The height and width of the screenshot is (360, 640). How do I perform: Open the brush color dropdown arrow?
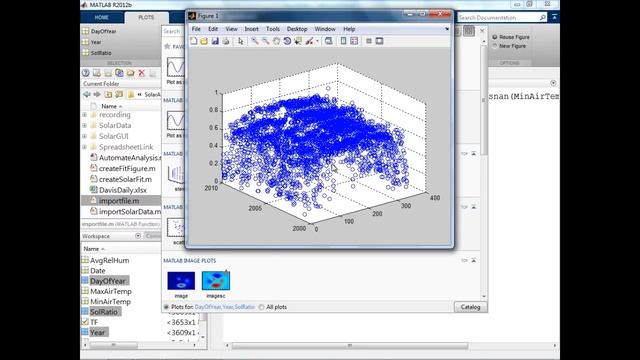(317, 41)
